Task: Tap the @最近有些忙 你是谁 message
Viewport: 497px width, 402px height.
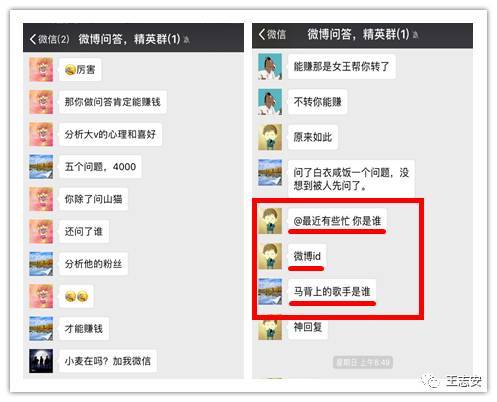Action: click(x=337, y=220)
